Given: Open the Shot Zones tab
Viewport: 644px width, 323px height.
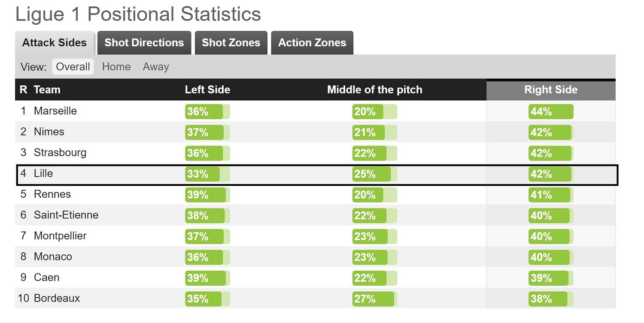Looking at the screenshot, I should (x=231, y=43).
